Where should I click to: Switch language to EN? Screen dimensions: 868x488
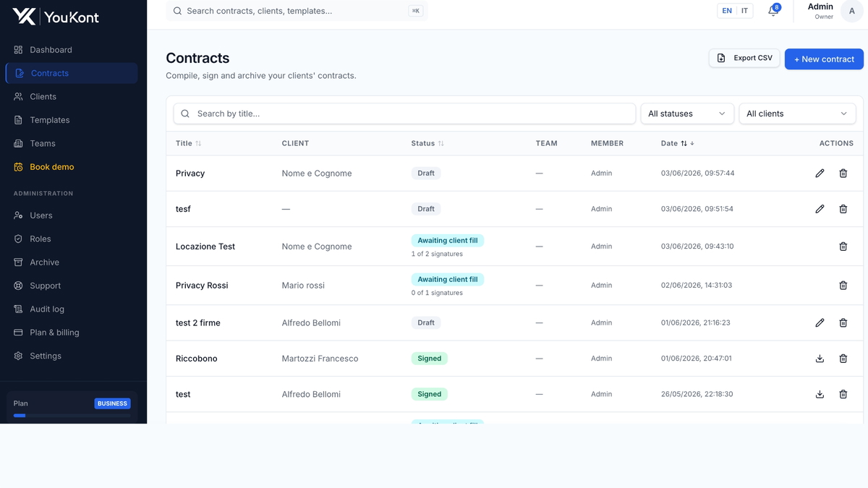pos(727,11)
